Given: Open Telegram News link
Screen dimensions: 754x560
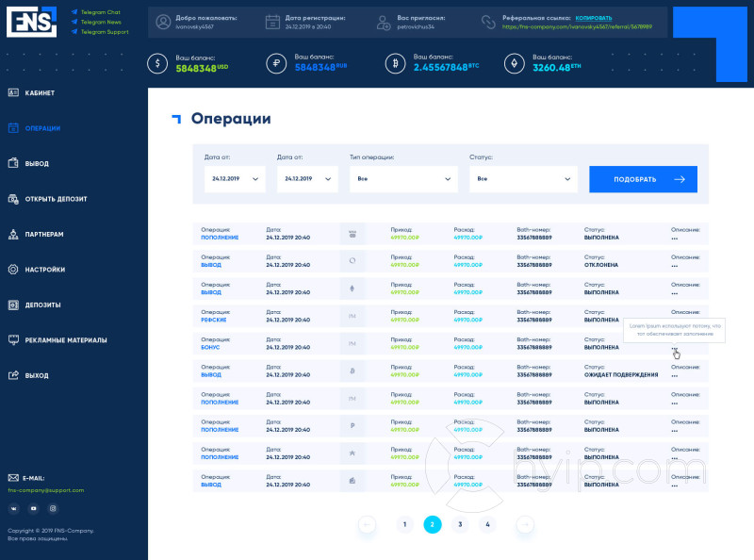Looking at the screenshot, I should [x=96, y=22].
